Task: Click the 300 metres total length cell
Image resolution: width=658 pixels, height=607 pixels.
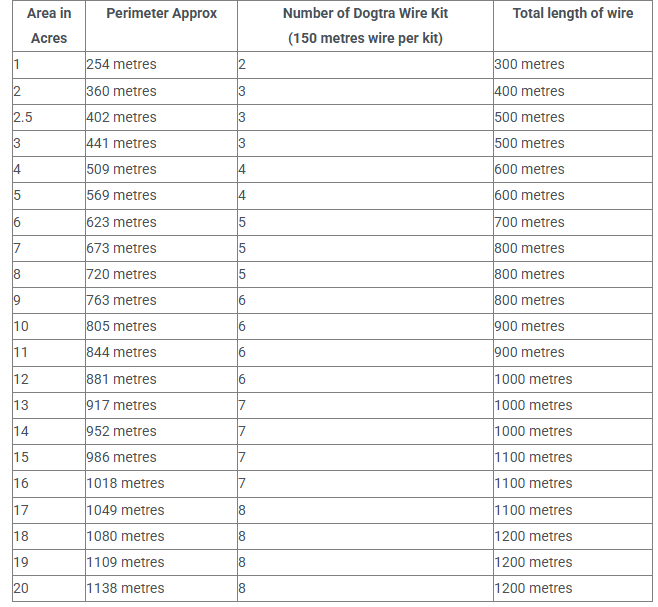Action: point(529,64)
